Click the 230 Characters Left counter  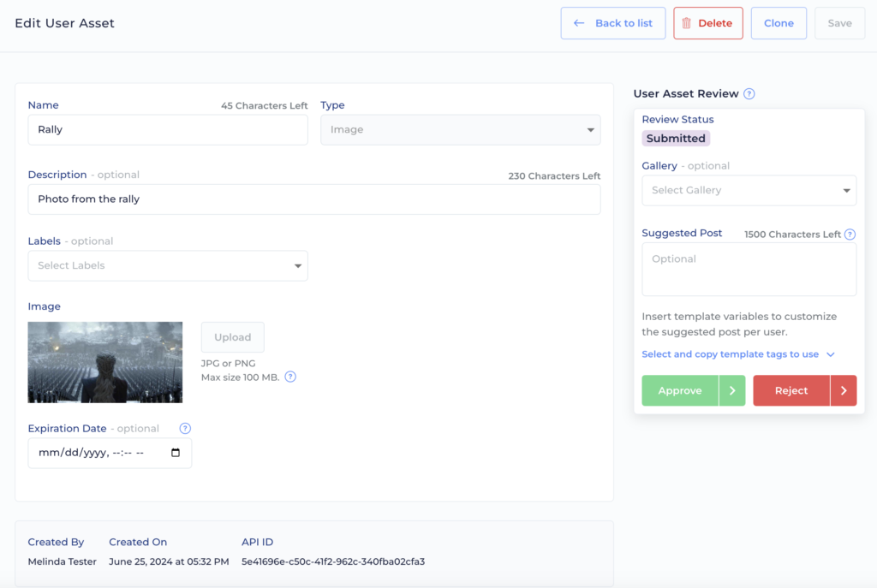pos(554,176)
